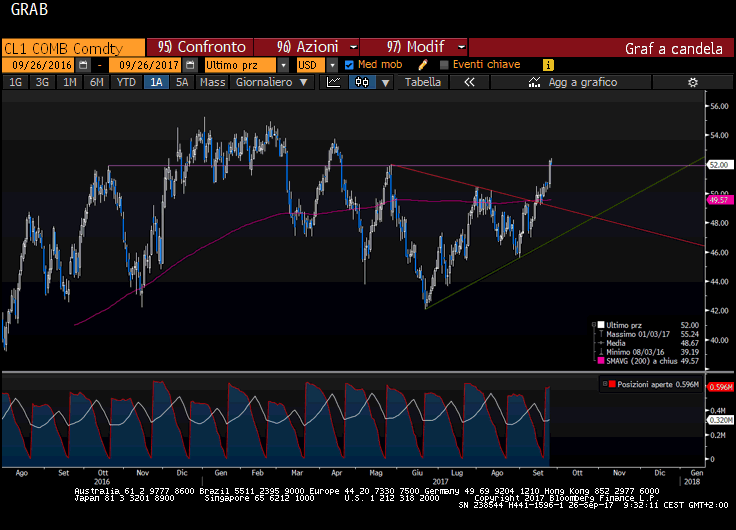Click the line chart type icon

coord(334,82)
